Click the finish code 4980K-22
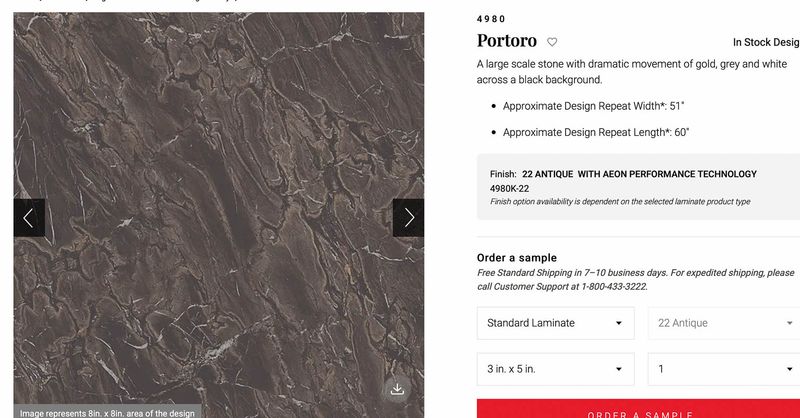The width and height of the screenshot is (800, 418). click(509, 188)
